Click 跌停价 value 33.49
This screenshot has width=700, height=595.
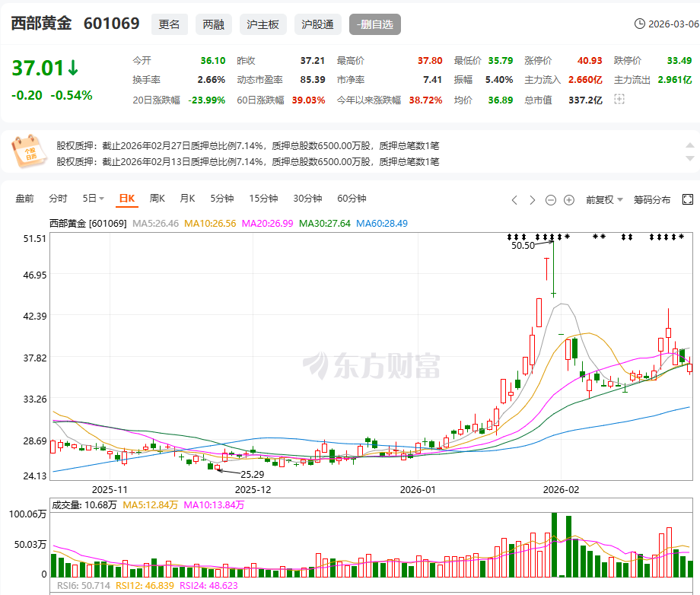tap(679, 60)
